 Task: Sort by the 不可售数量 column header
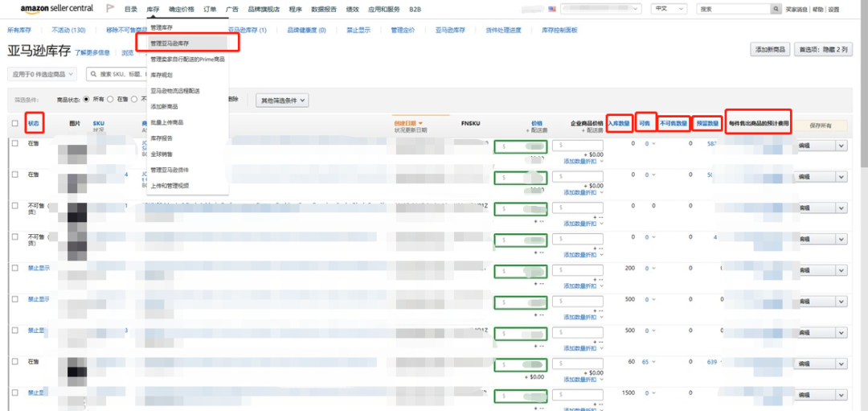point(674,124)
